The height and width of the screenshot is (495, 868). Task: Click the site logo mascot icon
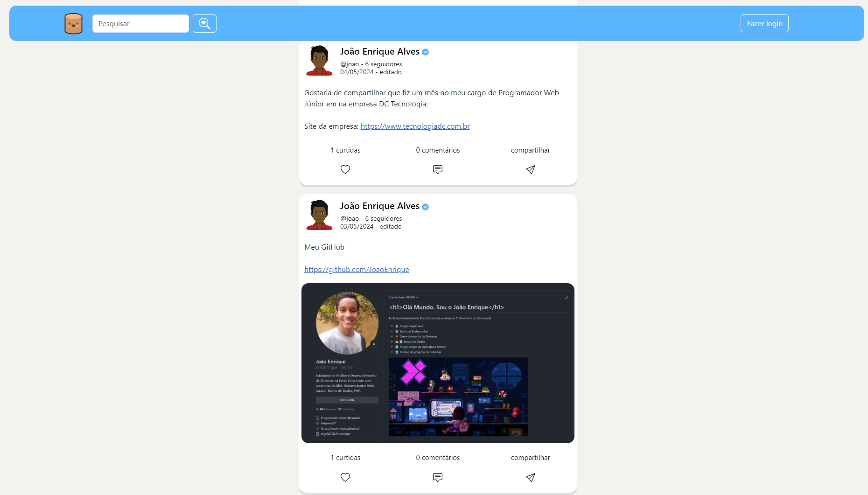[73, 24]
